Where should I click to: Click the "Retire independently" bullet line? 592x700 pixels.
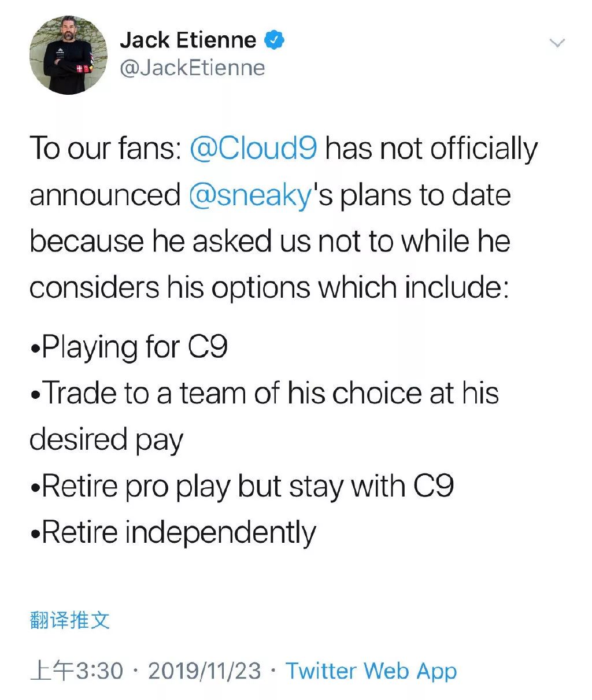pyautogui.click(x=173, y=532)
